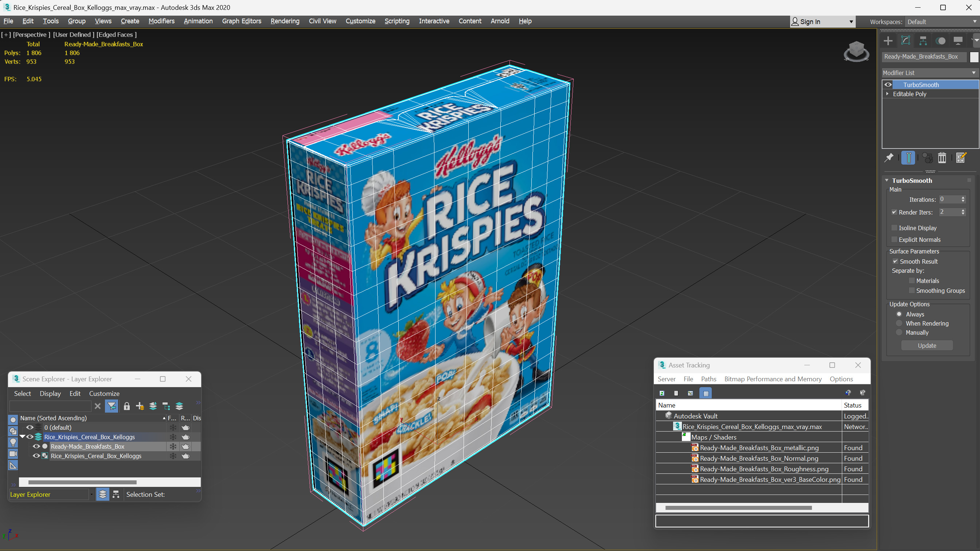Toggle Display Geometry filter in Scene Explorer

click(x=13, y=420)
